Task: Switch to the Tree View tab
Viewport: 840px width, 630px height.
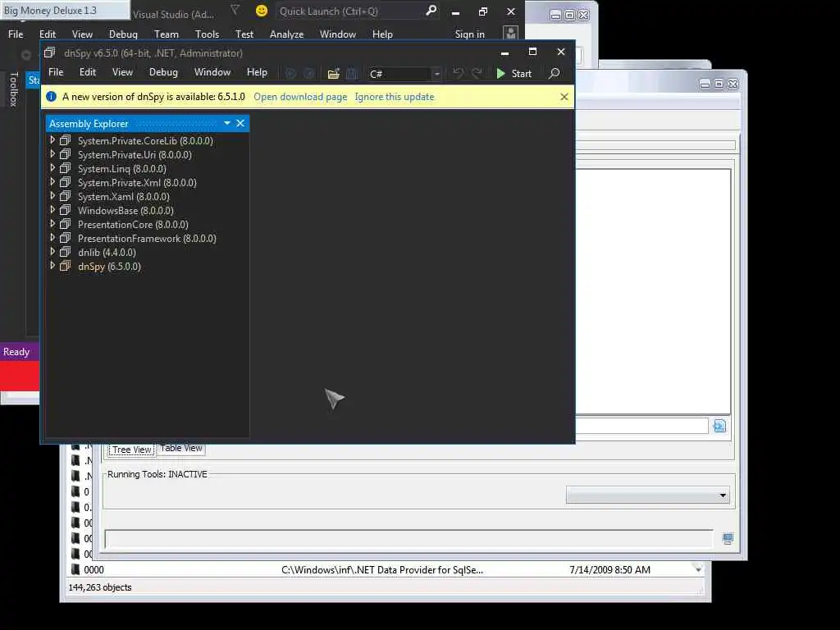Action: [x=132, y=450]
